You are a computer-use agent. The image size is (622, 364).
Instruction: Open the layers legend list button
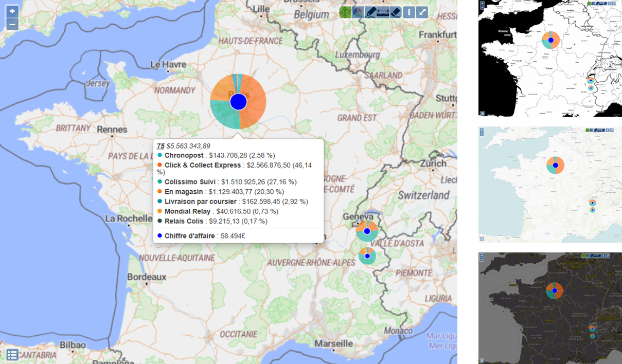click(x=12, y=354)
